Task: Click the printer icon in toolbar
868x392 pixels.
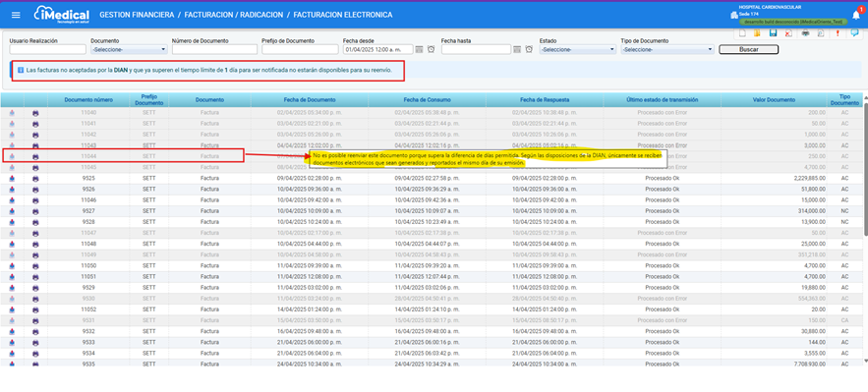Action: pyautogui.click(x=805, y=33)
